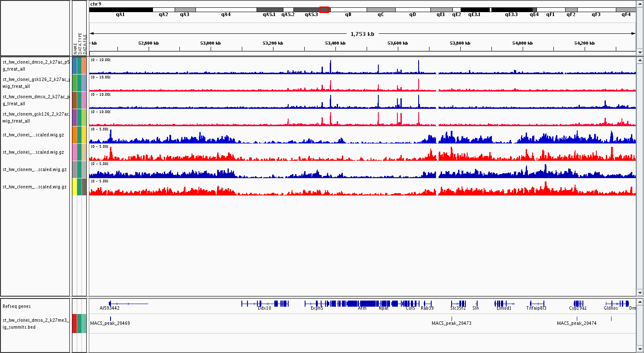The height and width of the screenshot is (353, 644).
Task: Select the Refseq genes track label
Action: click(17, 306)
